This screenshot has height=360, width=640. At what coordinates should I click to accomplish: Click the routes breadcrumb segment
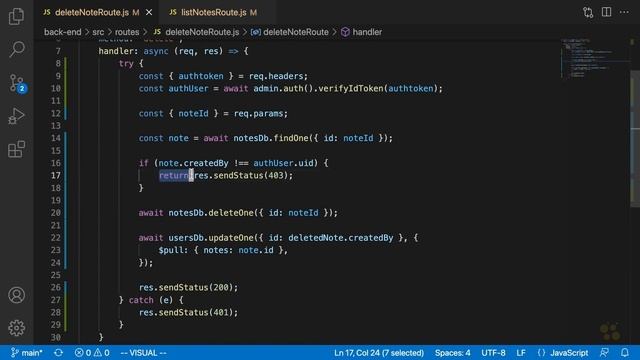coord(127,32)
